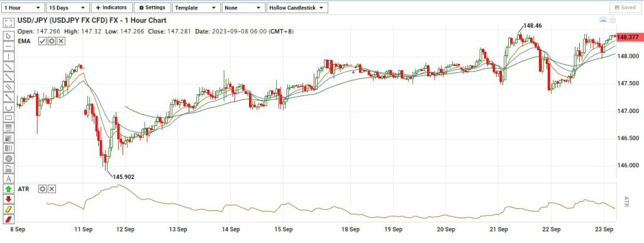644x243 pixels.
Task: Click the 148.000 price axis label
Action: (628, 57)
